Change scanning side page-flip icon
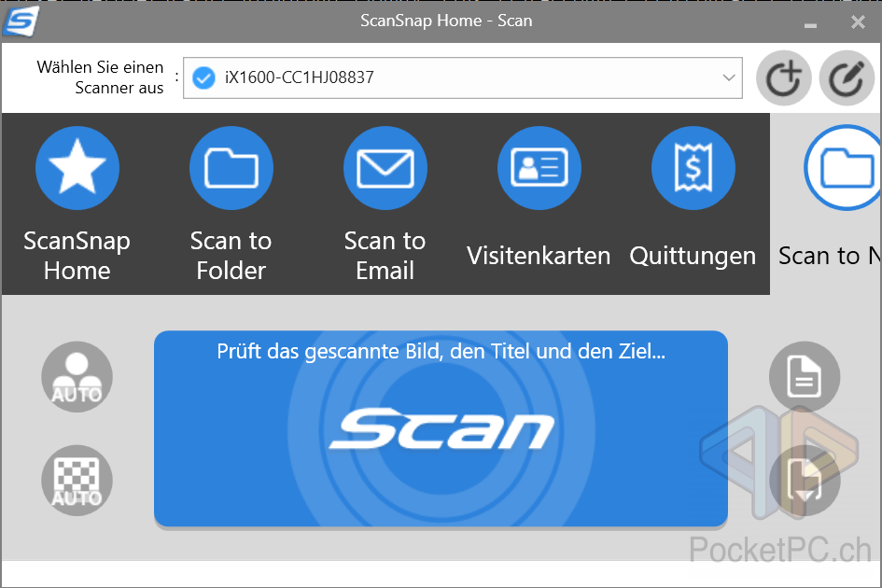The height and width of the screenshot is (588, 882). 805,481
